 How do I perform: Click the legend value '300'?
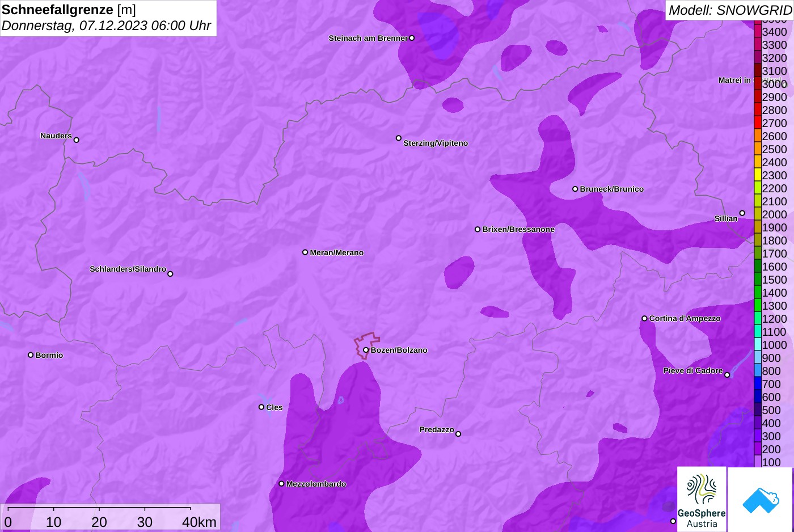[771, 436]
